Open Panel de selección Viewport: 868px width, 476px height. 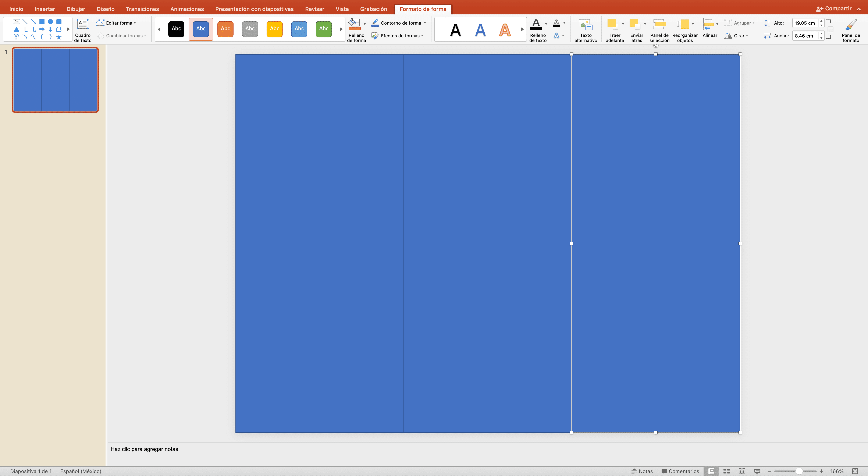click(659, 25)
